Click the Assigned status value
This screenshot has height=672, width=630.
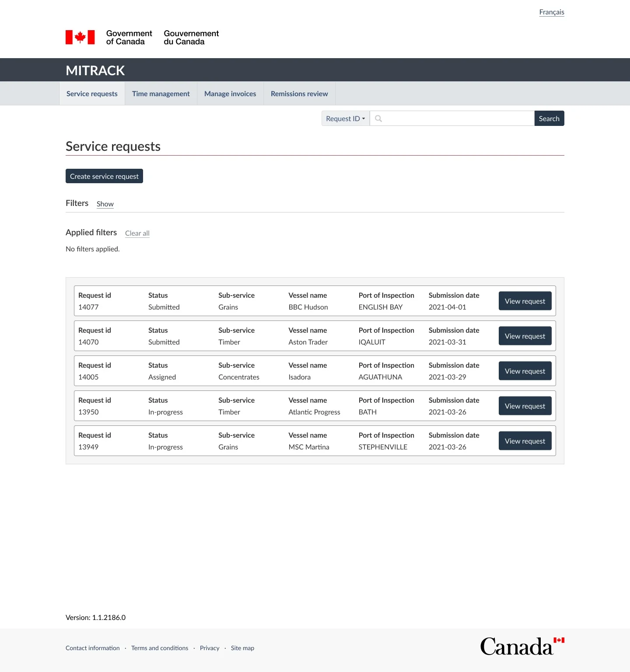162,377
